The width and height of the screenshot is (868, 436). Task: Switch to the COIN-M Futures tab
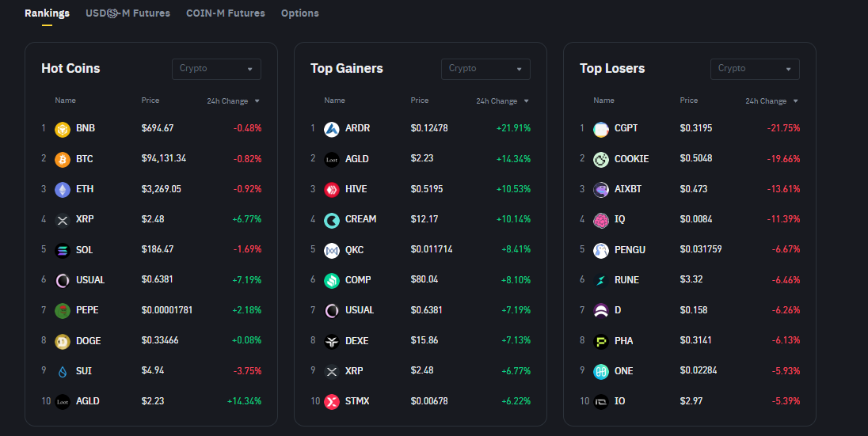coord(226,13)
